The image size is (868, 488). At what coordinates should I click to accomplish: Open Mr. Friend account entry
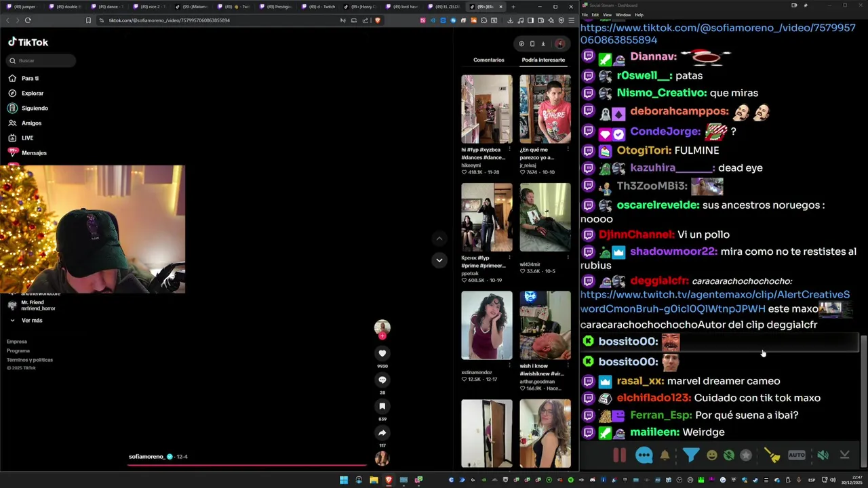coord(37,305)
